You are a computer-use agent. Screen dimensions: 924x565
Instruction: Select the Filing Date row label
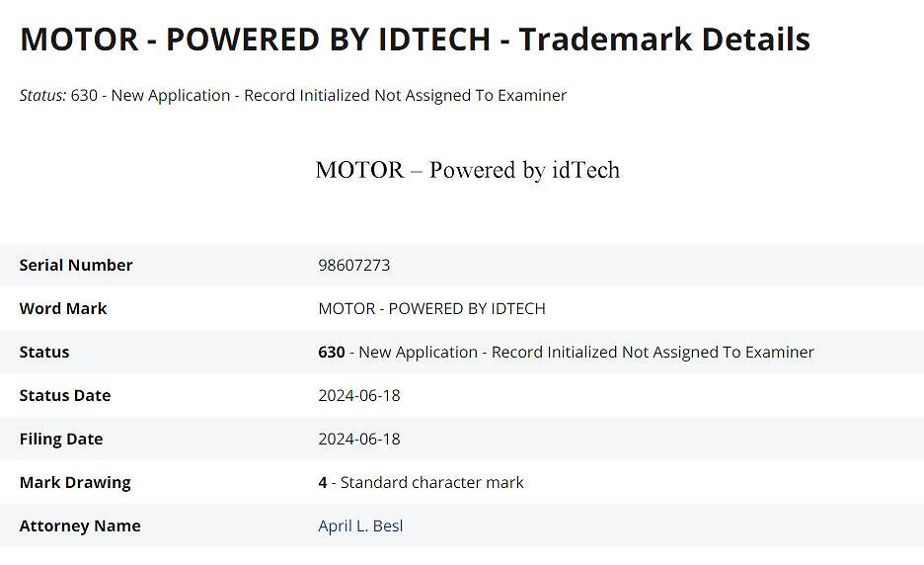point(61,439)
